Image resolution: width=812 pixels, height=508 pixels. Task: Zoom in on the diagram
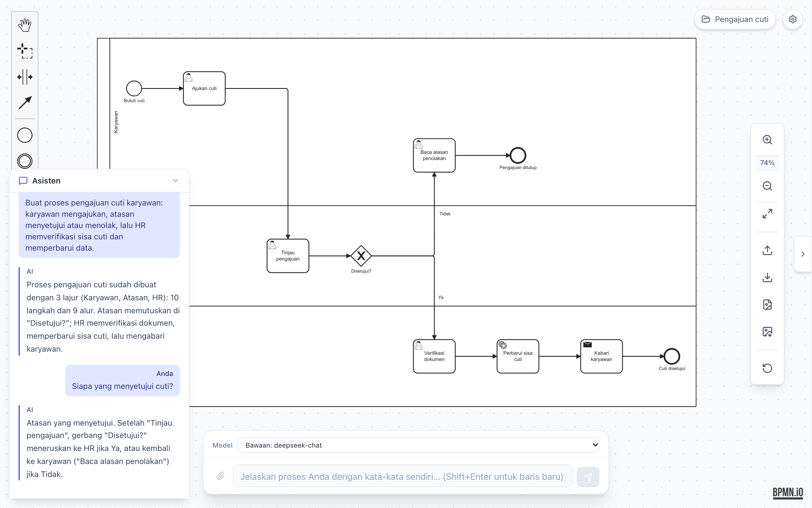tap(767, 140)
